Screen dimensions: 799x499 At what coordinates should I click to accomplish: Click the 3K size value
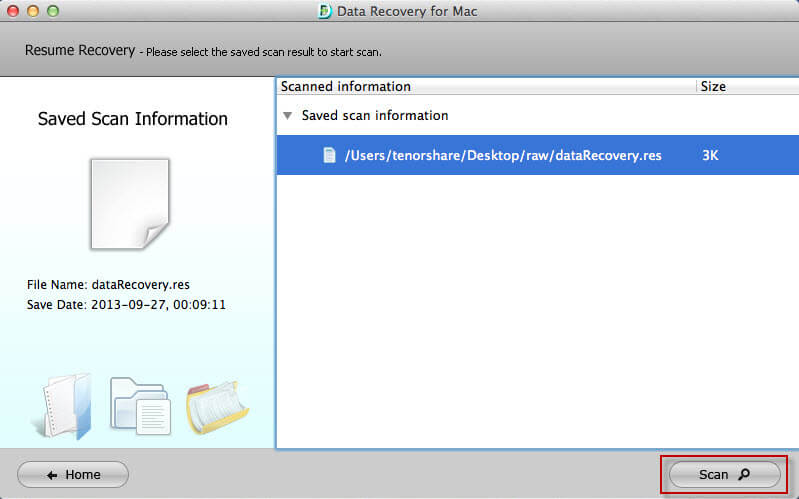pyautogui.click(x=710, y=155)
